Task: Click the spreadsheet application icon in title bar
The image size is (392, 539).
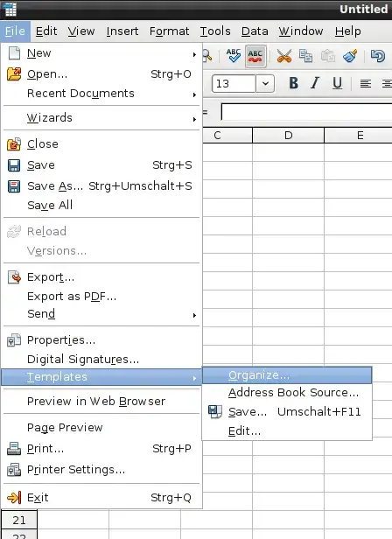Action: (x=10, y=10)
